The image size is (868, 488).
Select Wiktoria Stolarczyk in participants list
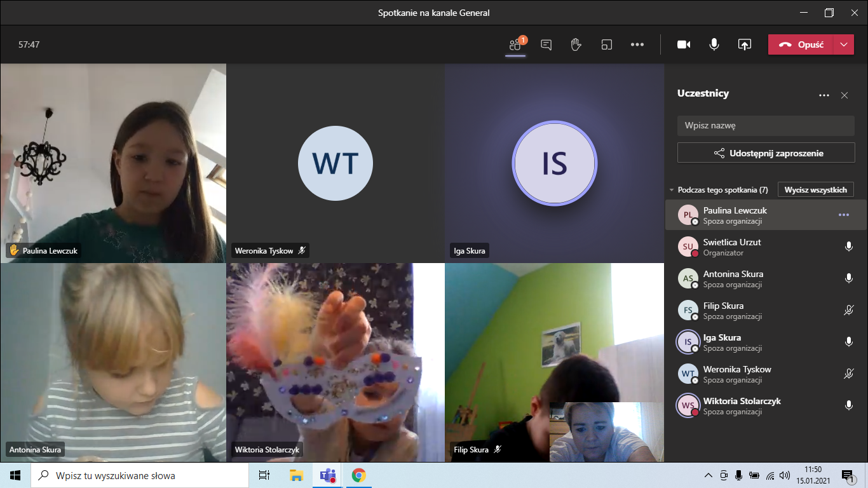point(766,406)
